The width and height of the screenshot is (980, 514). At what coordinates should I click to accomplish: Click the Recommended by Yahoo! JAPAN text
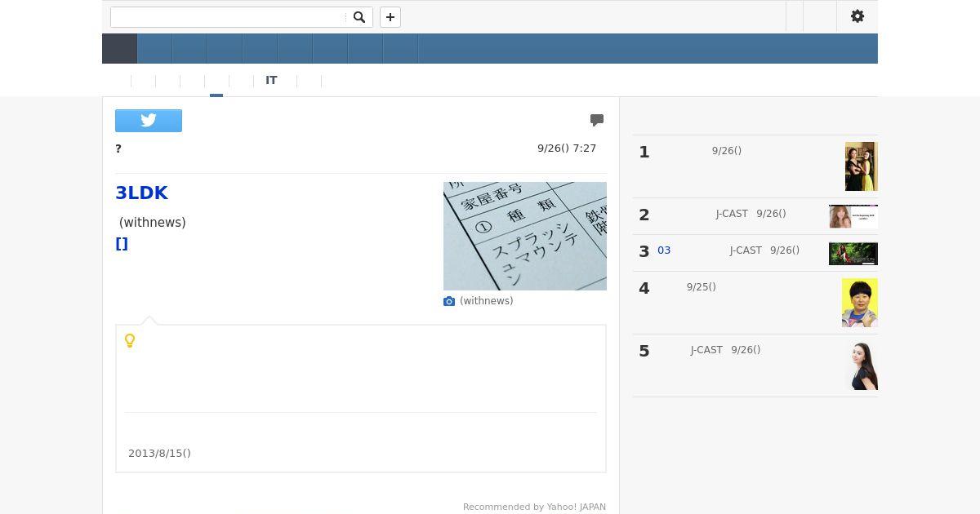[x=534, y=507]
